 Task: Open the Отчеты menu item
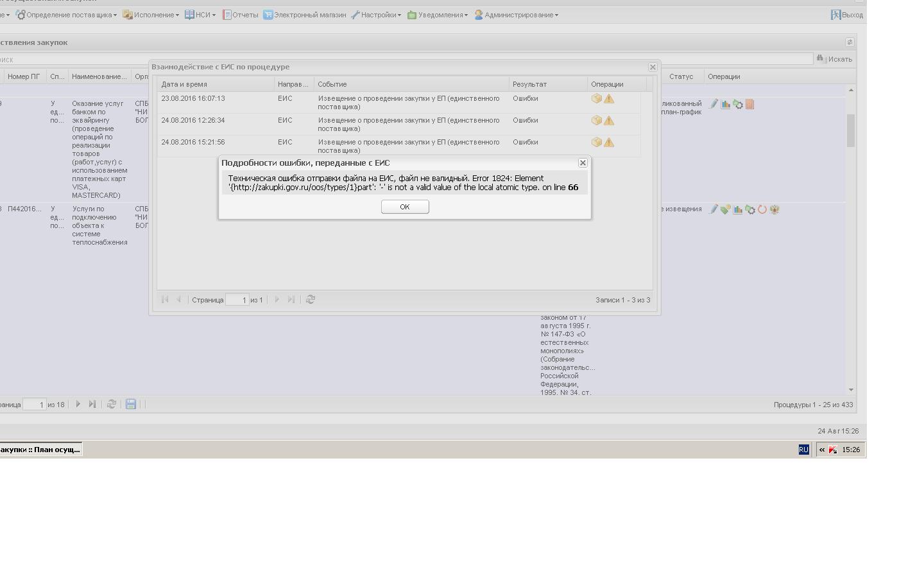pos(241,15)
